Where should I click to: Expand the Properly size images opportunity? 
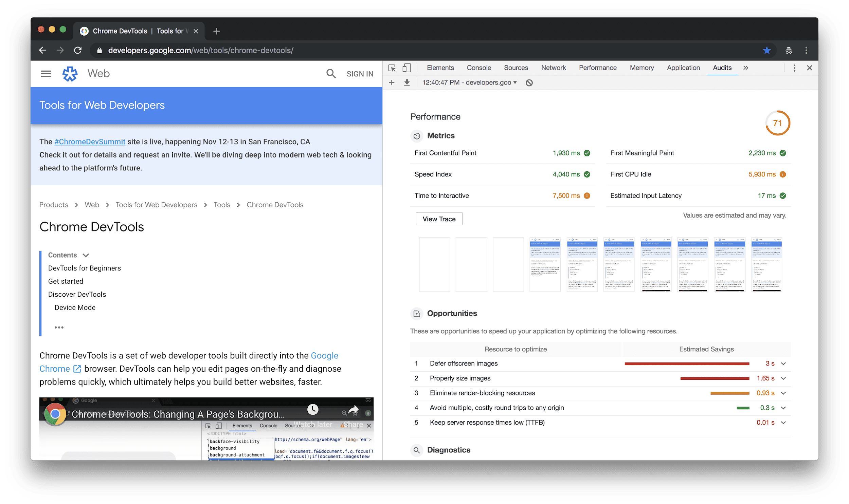pyautogui.click(x=785, y=378)
